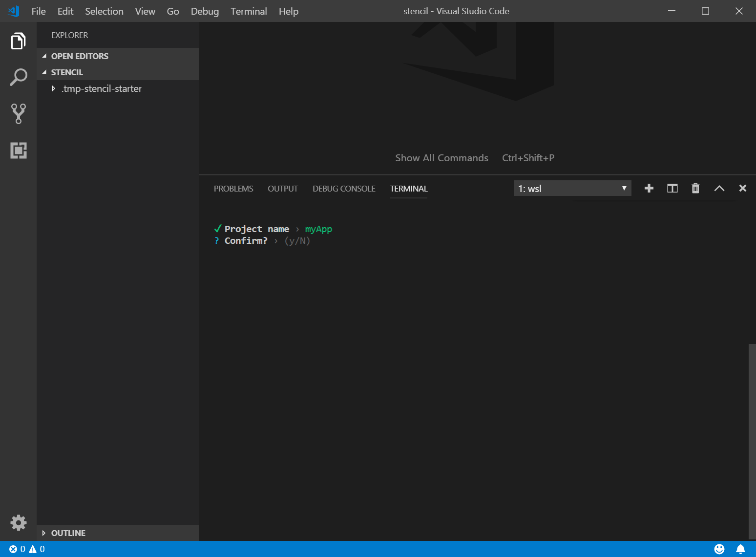
Task: Click the errors and warnings status indicator
Action: click(x=27, y=549)
